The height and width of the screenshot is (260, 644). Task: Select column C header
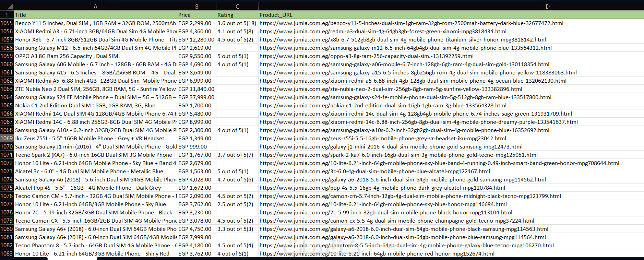(237, 7)
